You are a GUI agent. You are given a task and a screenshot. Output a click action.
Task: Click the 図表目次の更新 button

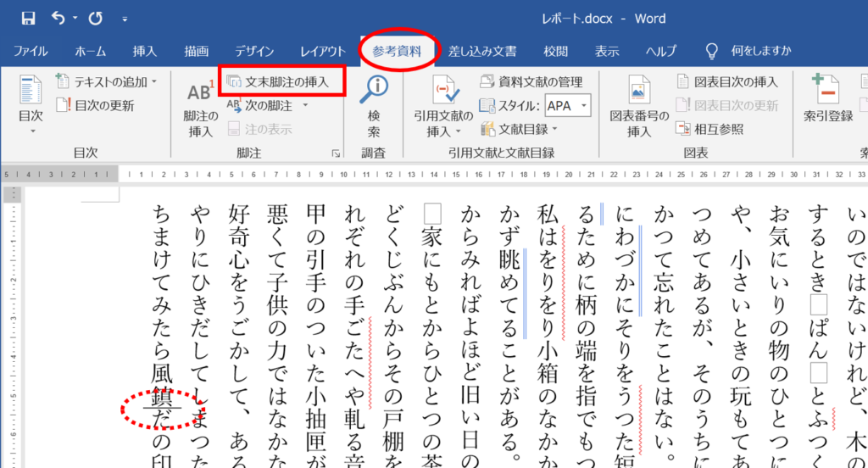click(x=727, y=105)
